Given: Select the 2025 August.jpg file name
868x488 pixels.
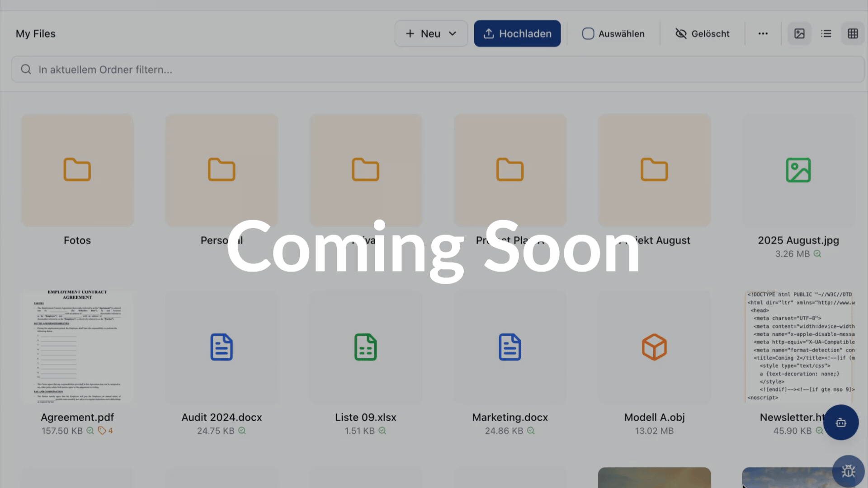Looking at the screenshot, I should click(798, 240).
